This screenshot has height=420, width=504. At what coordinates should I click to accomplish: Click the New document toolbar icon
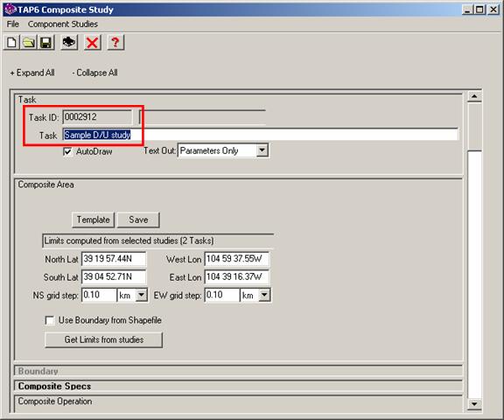[11, 42]
